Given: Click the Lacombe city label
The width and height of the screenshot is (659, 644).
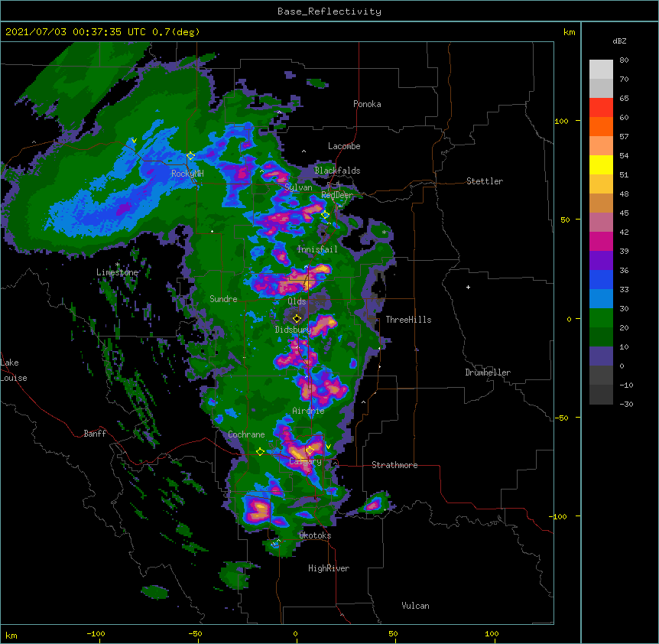Looking at the screenshot, I should pos(344,146).
